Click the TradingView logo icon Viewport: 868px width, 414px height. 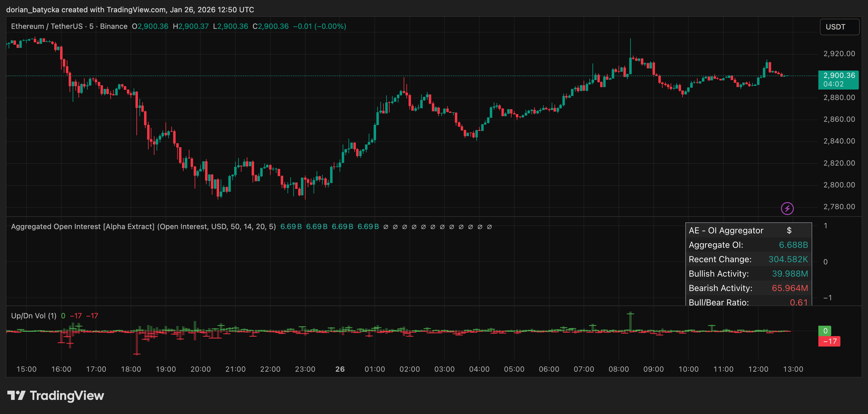16,395
